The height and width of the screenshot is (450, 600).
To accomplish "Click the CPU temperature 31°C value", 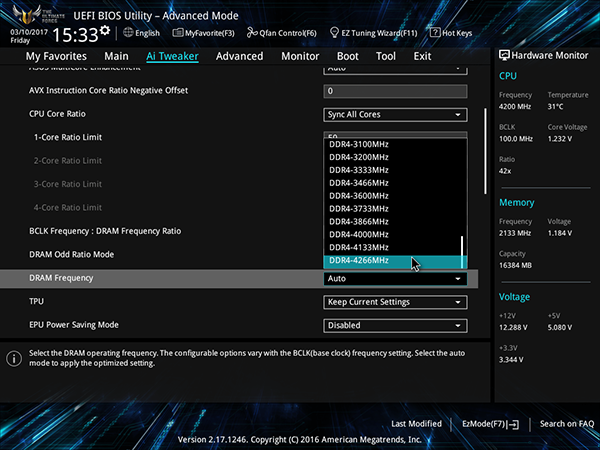I will coord(555,107).
